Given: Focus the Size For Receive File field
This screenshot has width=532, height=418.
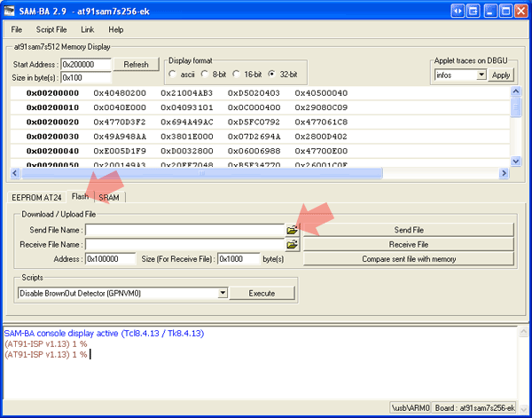Looking at the screenshot, I should [x=239, y=259].
